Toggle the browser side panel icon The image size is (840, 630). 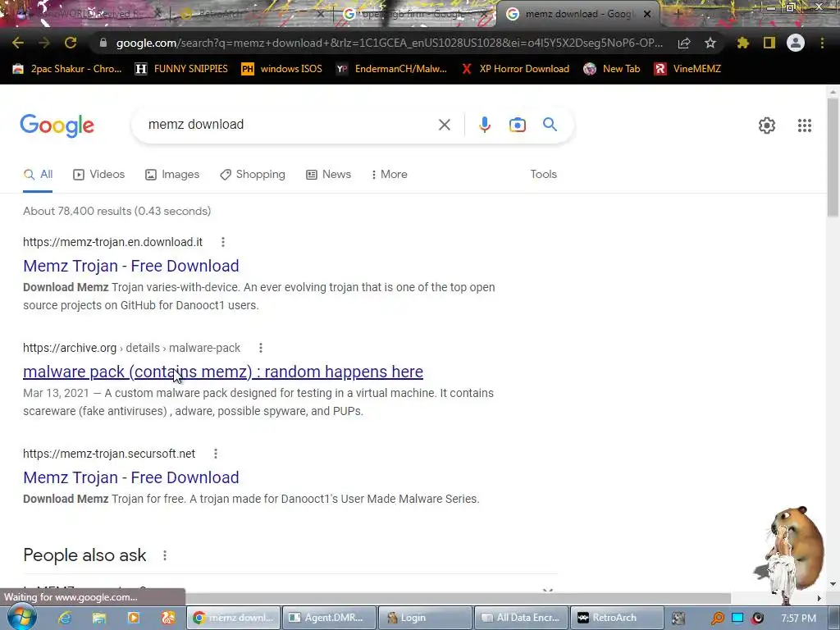[769, 43]
